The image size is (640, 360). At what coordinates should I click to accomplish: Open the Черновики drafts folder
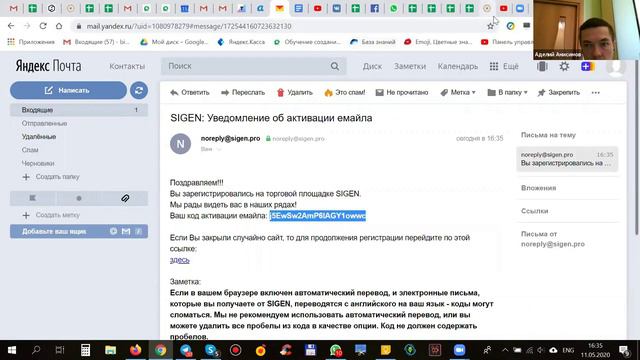click(38, 163)
